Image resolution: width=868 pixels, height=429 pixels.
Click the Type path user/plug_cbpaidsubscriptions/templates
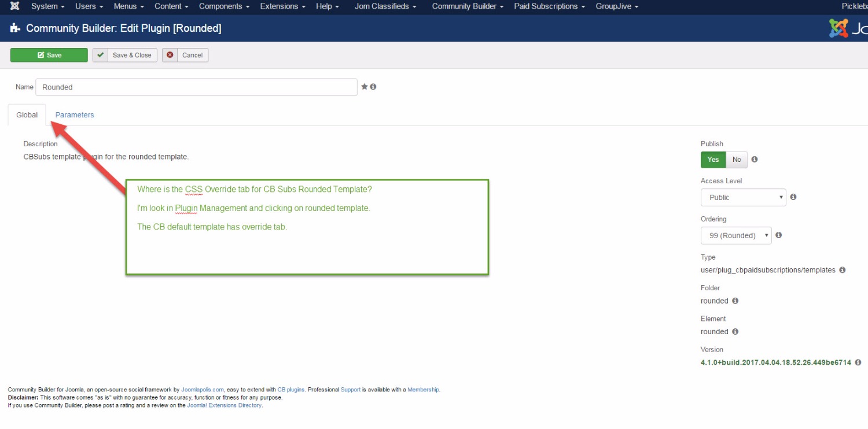tap(768, 270)
